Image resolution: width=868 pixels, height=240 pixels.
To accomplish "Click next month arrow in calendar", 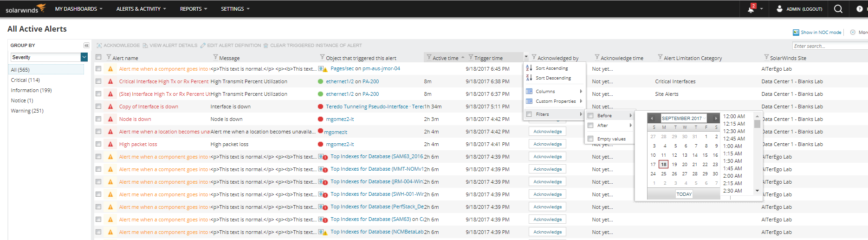I will (x=715, y=118).
